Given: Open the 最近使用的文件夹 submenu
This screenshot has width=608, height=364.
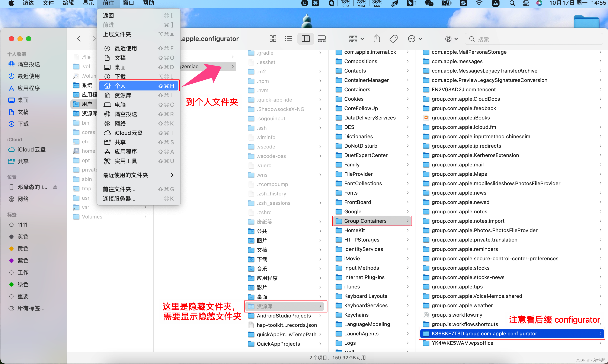Looking at the screenshot, I should (x=125, y=175).
